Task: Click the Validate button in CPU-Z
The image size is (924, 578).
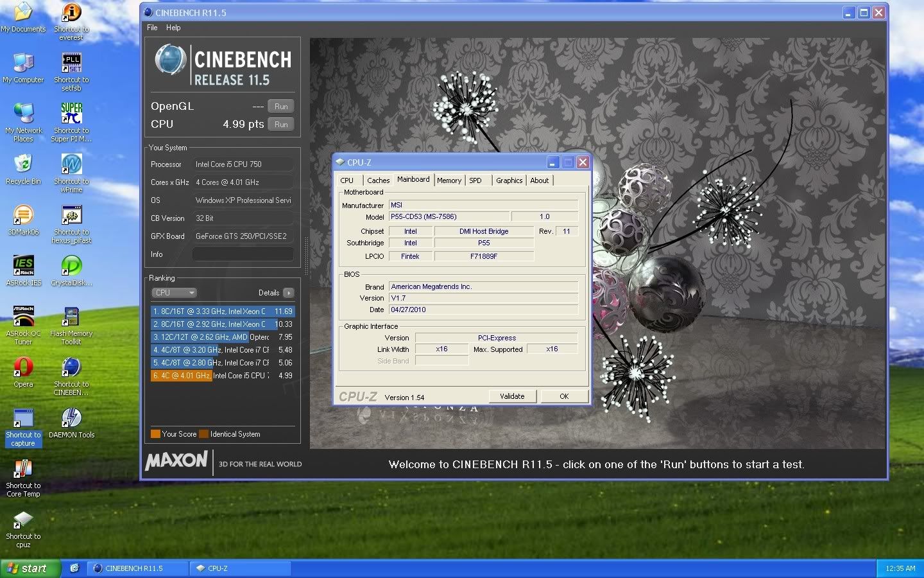Action: (512, 396)
